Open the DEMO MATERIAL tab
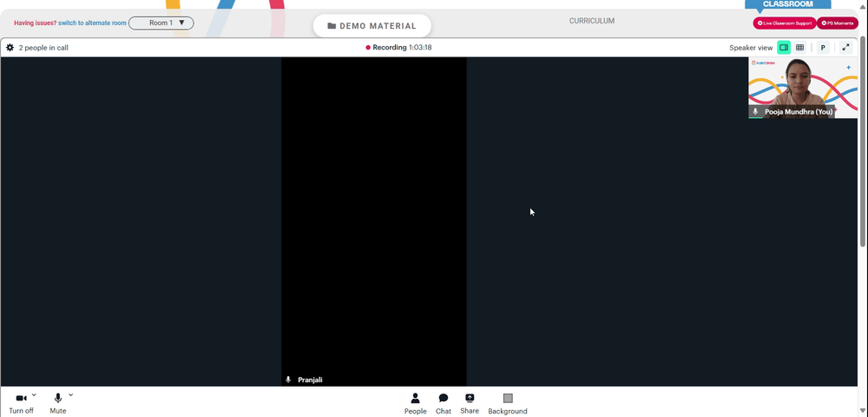 tap(372, 26)
